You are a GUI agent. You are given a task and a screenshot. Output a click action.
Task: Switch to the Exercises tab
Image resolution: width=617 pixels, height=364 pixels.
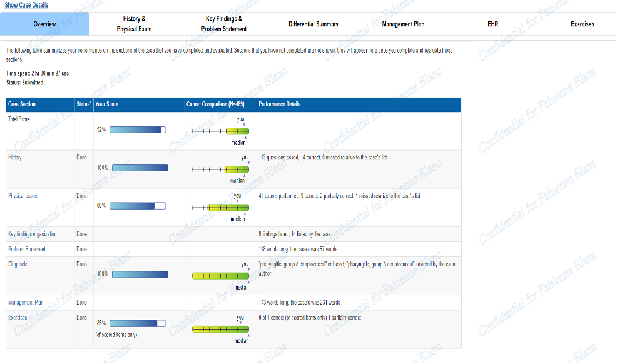tap(582, 24)
